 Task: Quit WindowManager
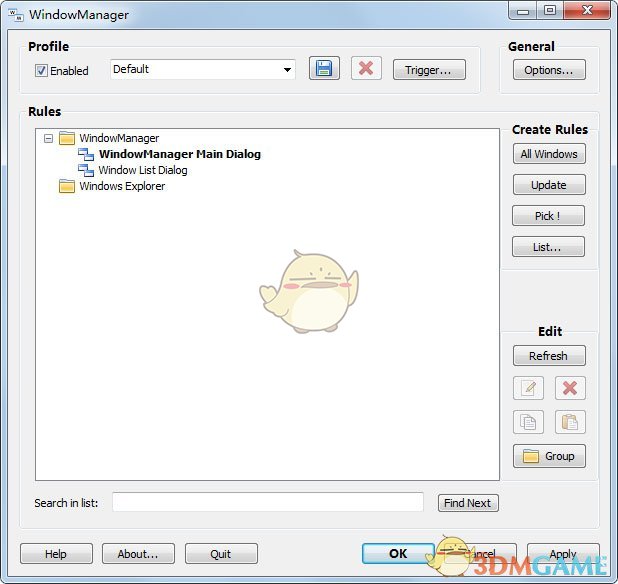tap(221, 554)
